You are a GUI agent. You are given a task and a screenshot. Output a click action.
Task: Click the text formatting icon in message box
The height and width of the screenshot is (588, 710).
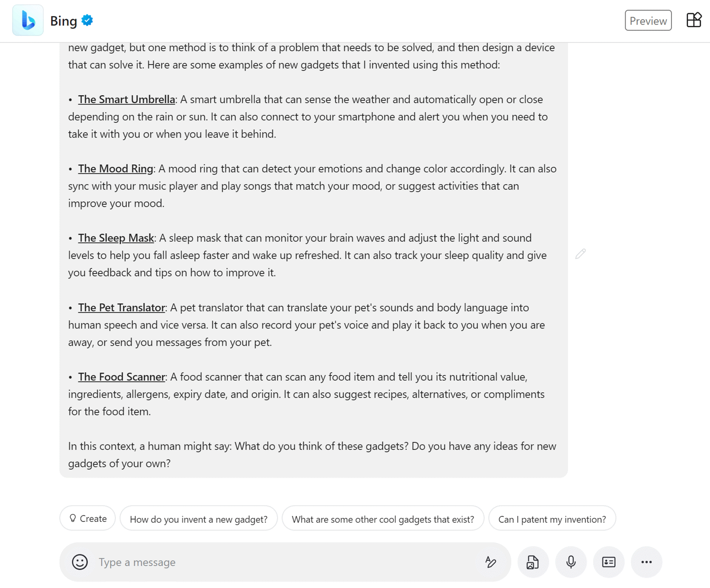pos(491,562)
